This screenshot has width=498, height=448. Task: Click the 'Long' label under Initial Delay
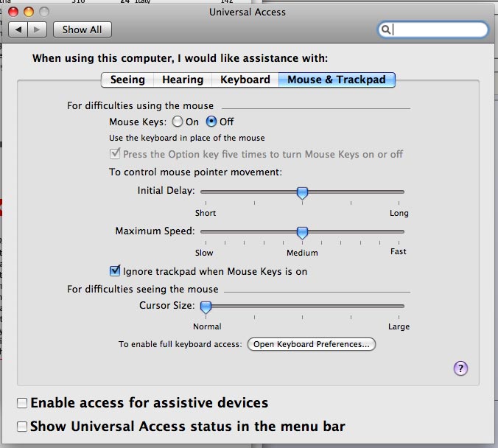pyautogui.click(x=399, y=213)
